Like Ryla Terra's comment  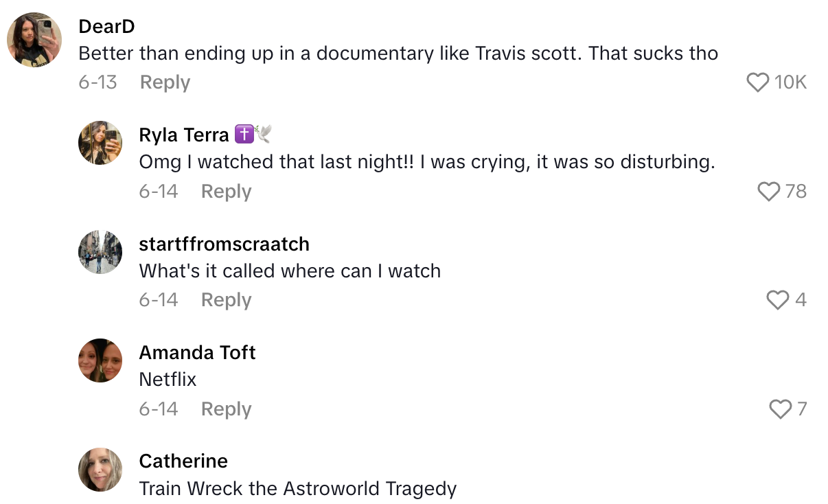(x=769, y=192)
